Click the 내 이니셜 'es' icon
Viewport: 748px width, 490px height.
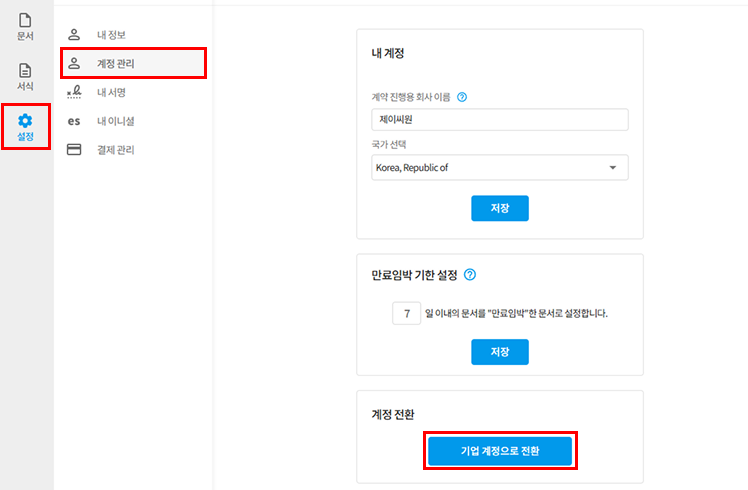pyautogui.click(x=73, y=121)
